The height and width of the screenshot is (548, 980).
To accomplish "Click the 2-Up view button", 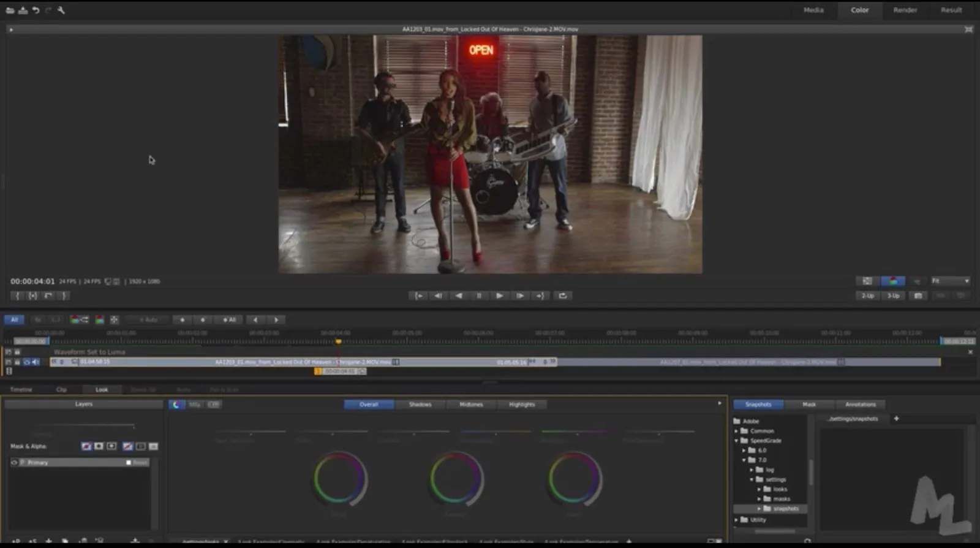I will point(867,295).
